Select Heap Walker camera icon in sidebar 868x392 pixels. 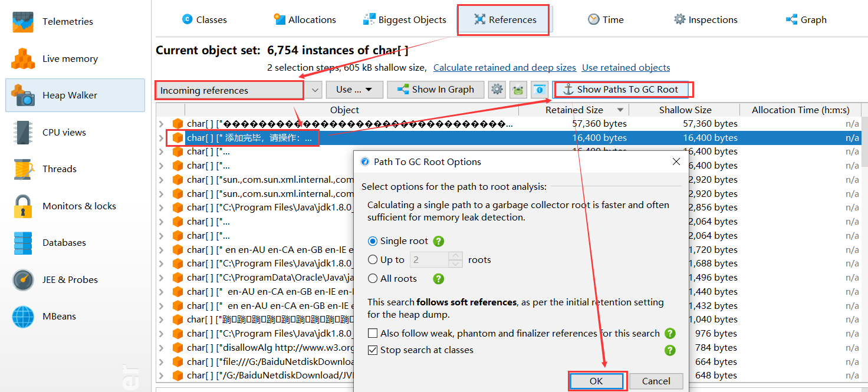coord(24,95)
